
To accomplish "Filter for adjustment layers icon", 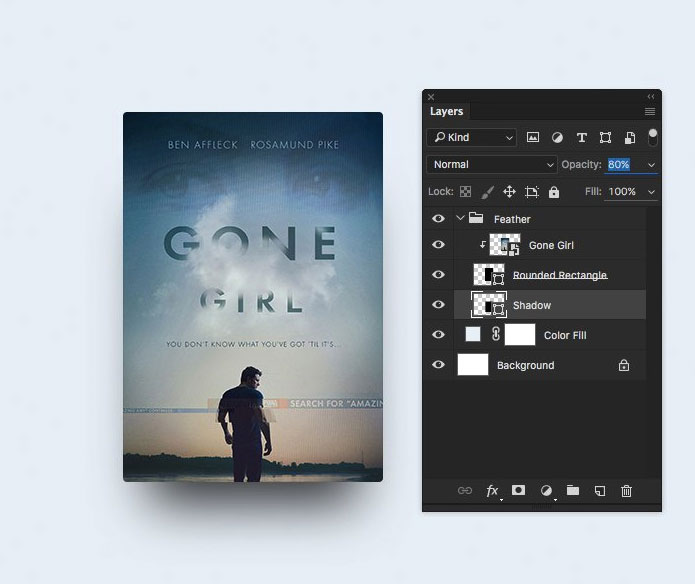I will [x=557, y=138].
